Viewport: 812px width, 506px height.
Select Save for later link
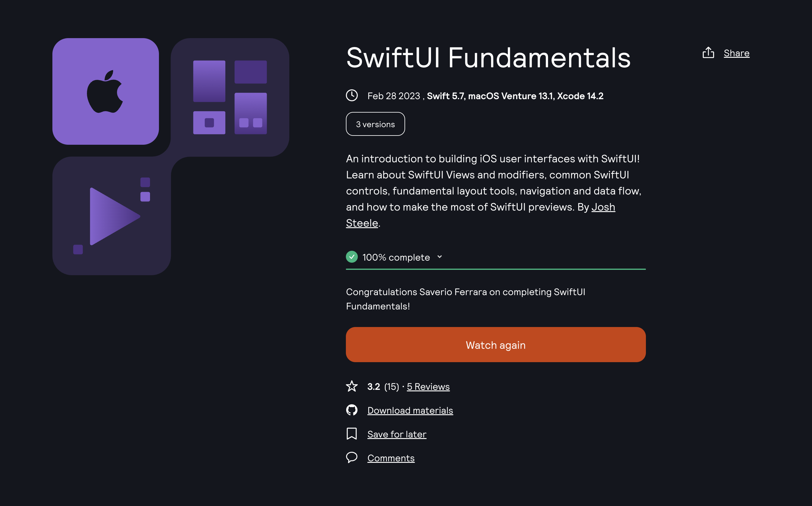pyautogui.click(x=397, y=434)
